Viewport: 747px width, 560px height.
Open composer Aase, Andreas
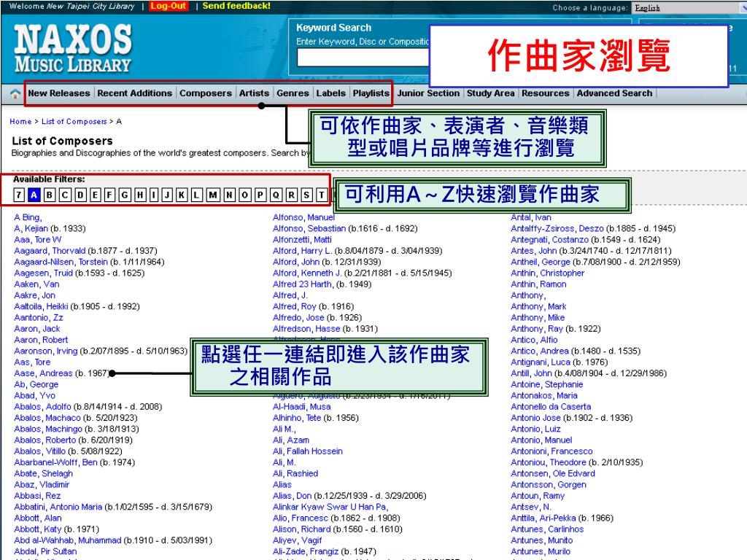(43, 373)
